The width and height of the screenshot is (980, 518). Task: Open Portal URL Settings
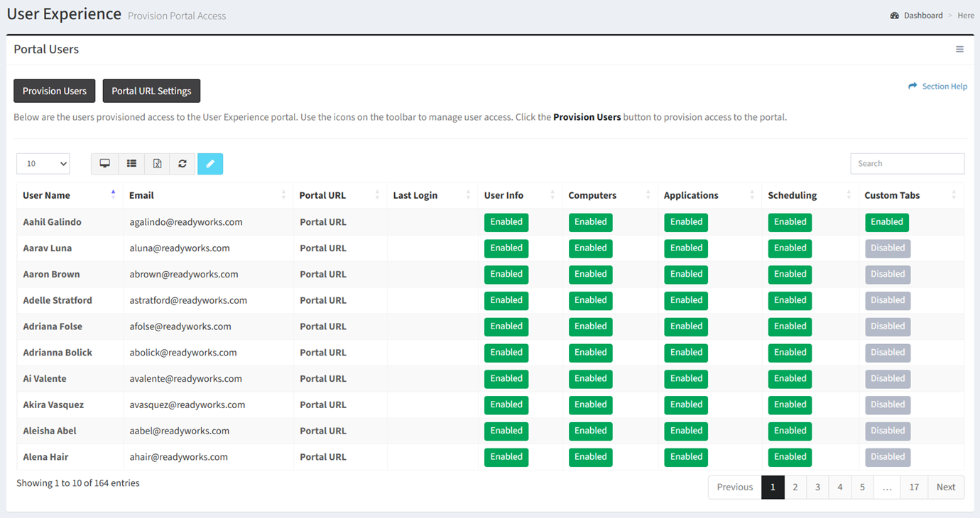pyautogui.click(x=151, y=91)
